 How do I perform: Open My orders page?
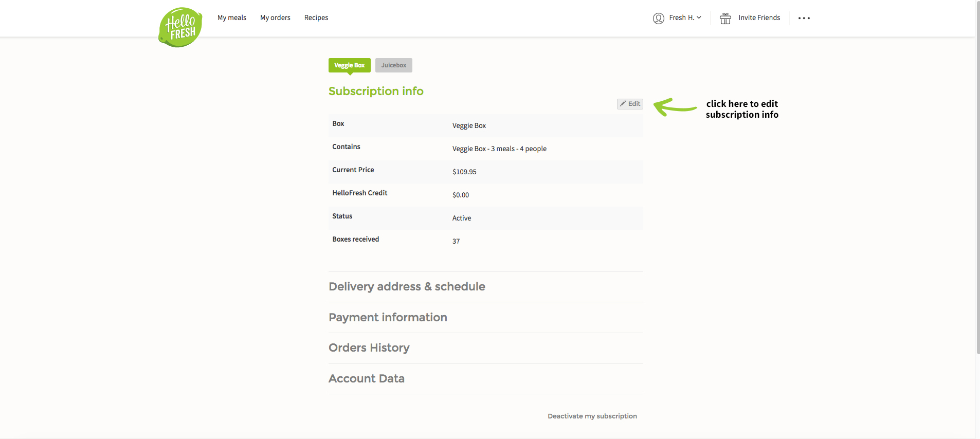[275, 17]
